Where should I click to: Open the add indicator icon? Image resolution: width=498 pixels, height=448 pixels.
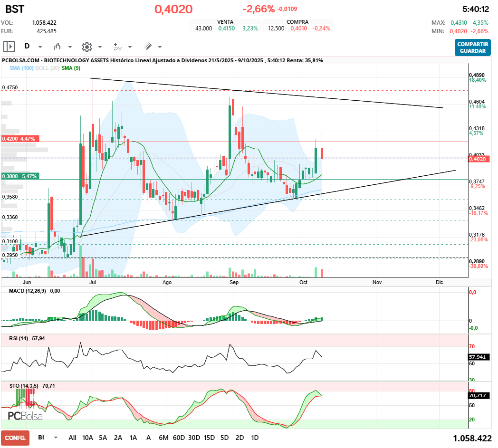(117, 47)
